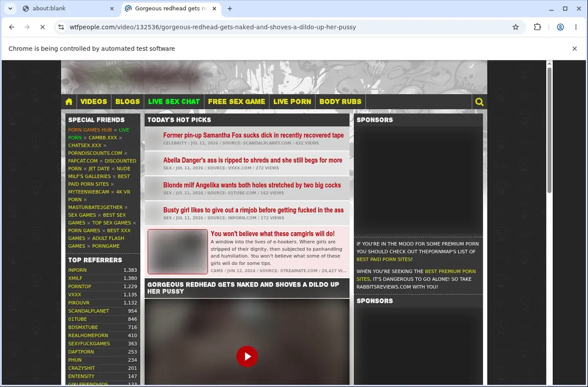View site information icon in address bar
The height and width of the screenshot is (387, 588).
point(61,27)
